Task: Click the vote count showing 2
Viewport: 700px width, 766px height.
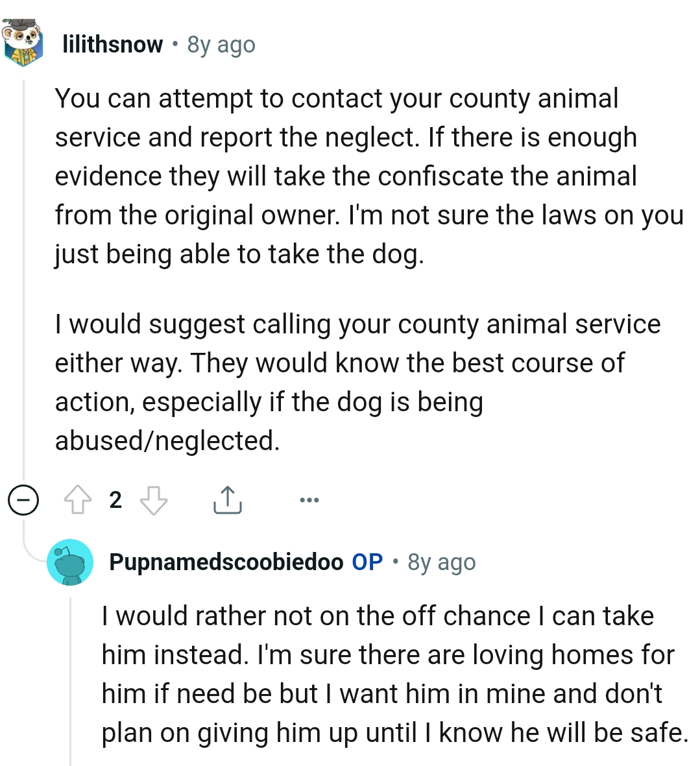Action: pyautogui.click(x=115, y=499)
